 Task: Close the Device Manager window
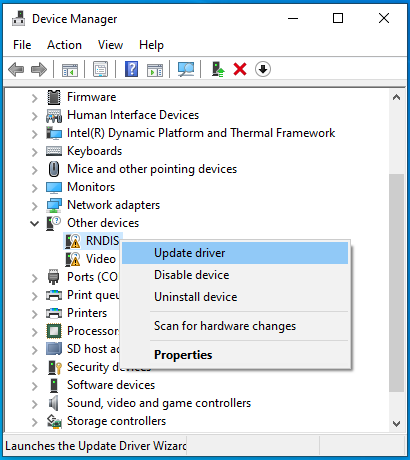click(x=384, y=18)
